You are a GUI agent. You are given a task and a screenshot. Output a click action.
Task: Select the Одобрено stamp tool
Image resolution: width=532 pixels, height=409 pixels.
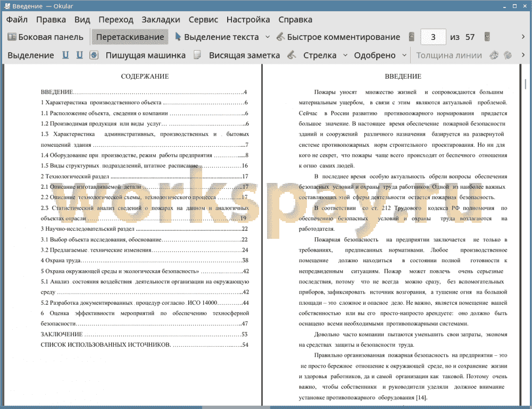(375, 55)
